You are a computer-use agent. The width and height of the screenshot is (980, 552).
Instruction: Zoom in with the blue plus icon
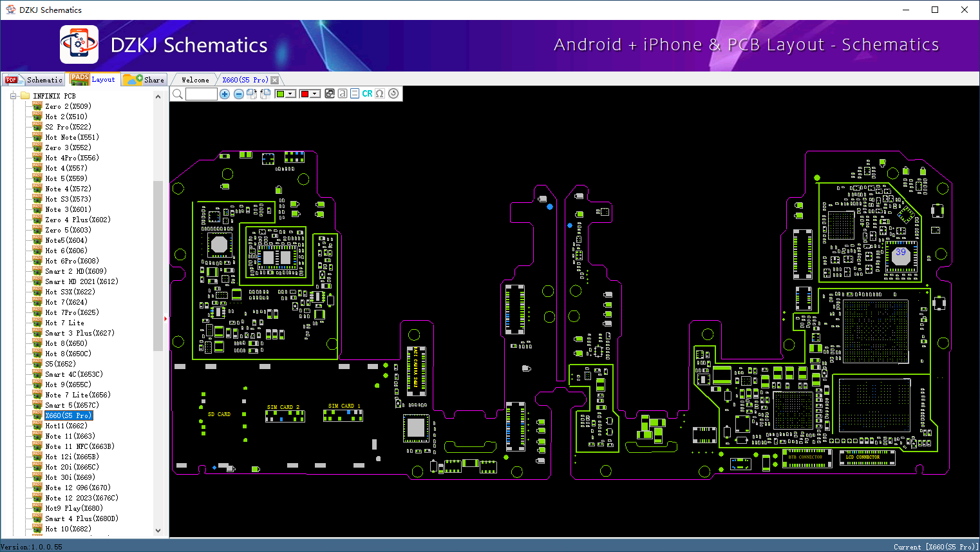click(225, 94)
